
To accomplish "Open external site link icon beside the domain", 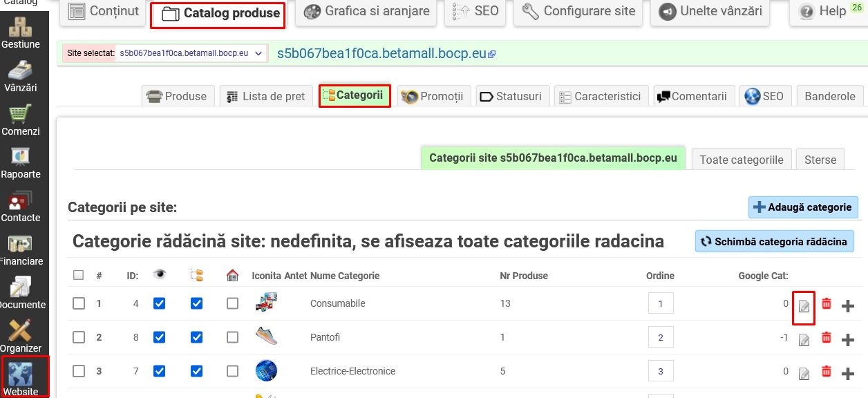I will coord(492,54).
